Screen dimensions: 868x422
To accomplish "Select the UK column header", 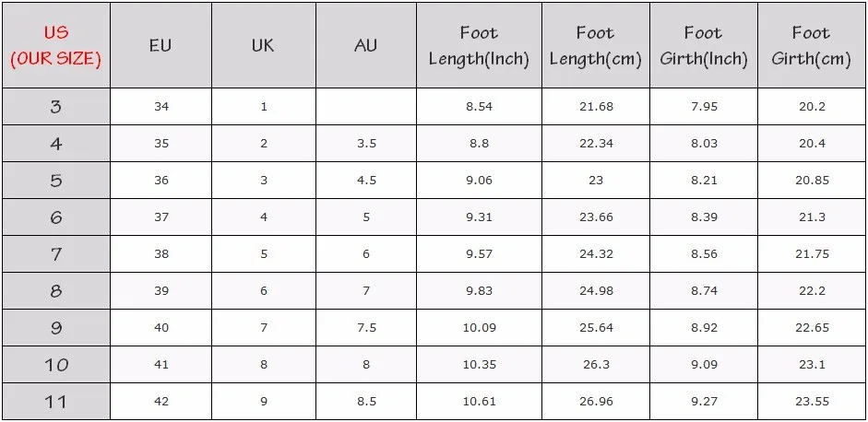I will click(x=264, y=45).
